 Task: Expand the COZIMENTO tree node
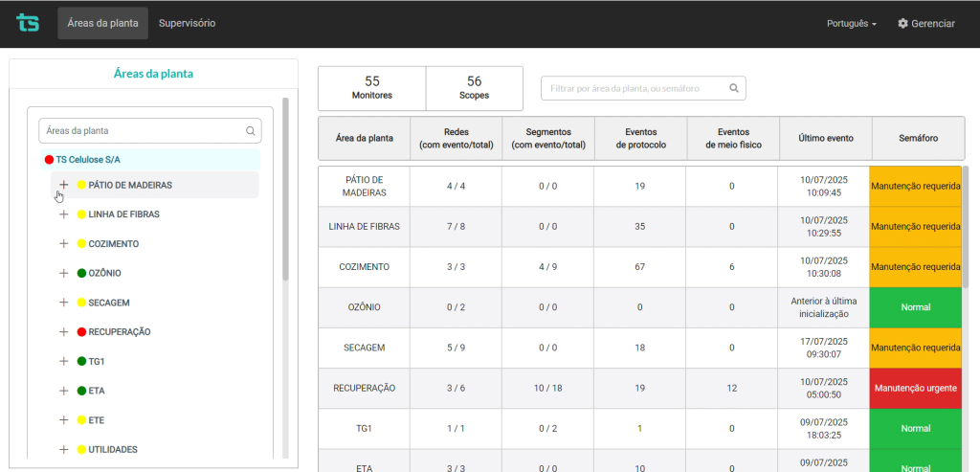(63, 244)
